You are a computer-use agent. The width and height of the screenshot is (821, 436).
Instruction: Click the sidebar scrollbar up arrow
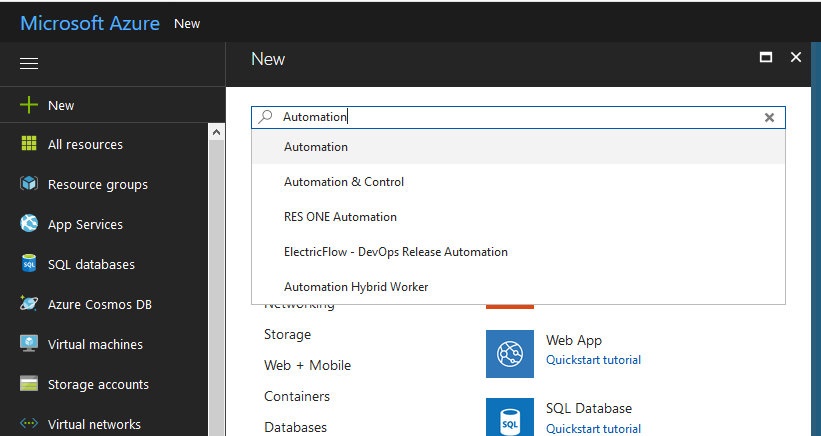pos(216,132)
